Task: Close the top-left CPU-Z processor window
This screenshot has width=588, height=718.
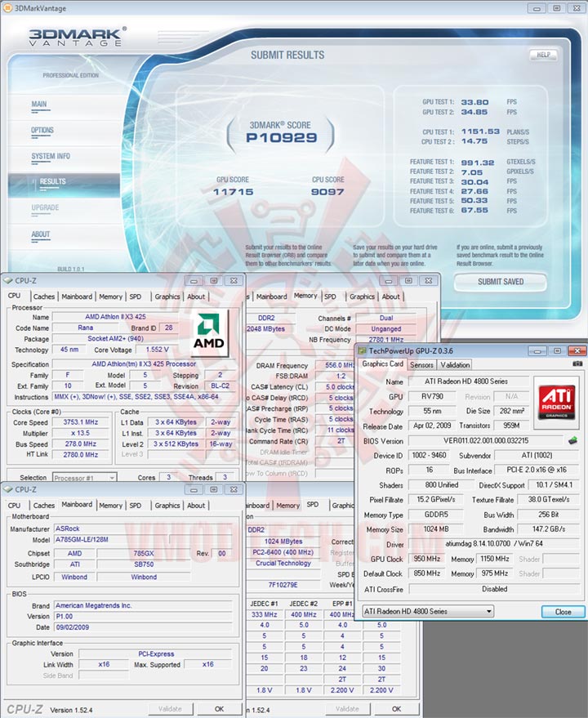Action: pyautogui.click(x=234, y=281)
